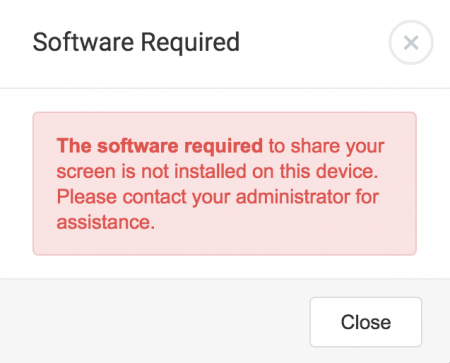Click the gray X at the dialog's top right
This screenshot has width=450, height=363.
point(411,42)
